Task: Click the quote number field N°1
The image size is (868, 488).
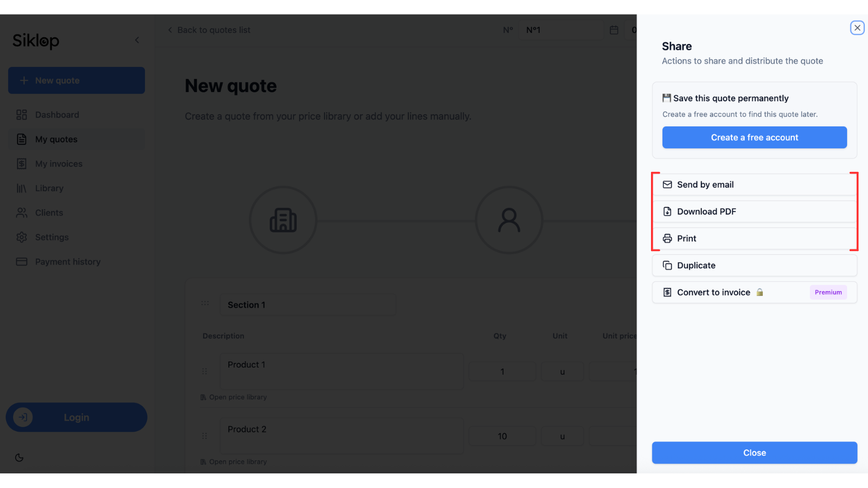Action: (x=561, y=30)
